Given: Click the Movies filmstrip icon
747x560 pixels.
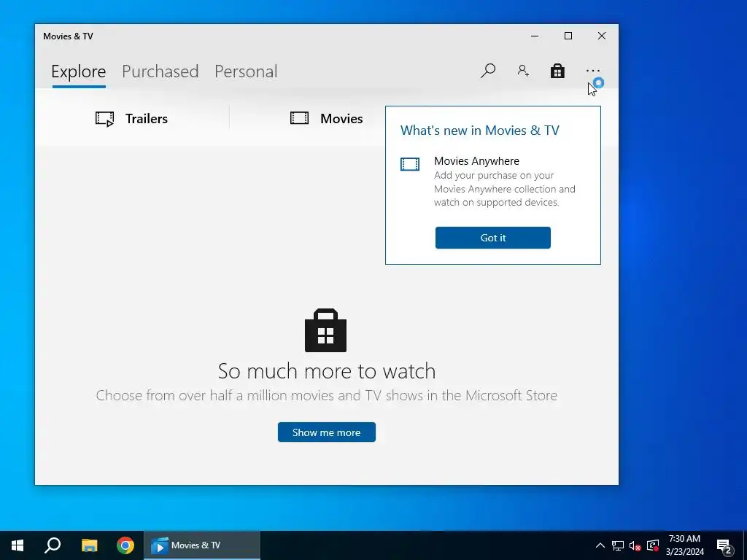Looking at the screenshot, I should pyautogui.click(x=300, y=118).
